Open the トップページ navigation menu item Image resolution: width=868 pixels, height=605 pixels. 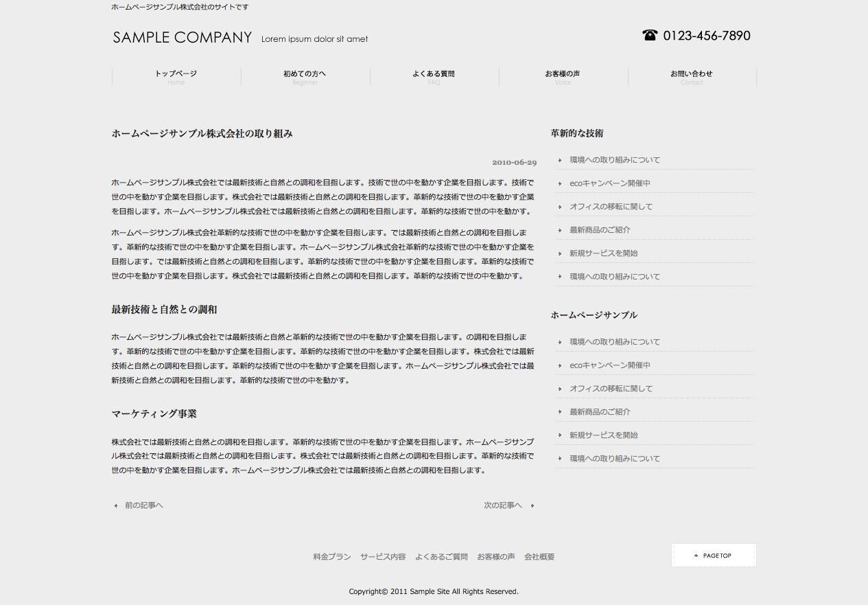tap(176, 77)
